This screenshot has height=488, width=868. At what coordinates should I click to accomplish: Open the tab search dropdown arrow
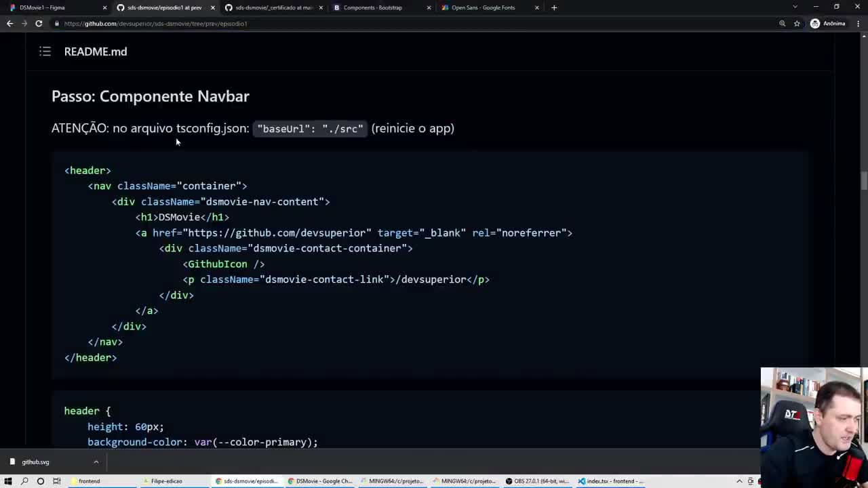point(795,7)
